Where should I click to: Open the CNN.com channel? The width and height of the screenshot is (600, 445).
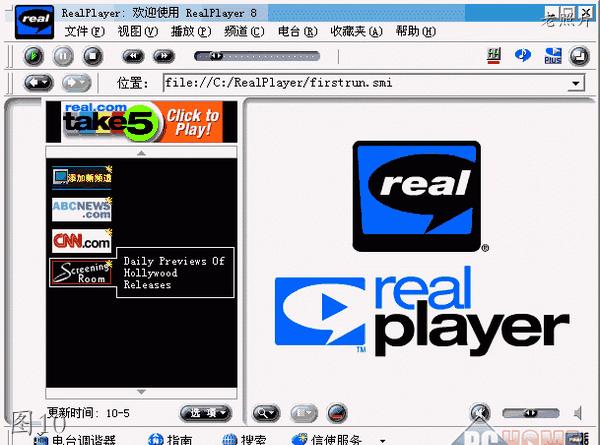[82, 241]
